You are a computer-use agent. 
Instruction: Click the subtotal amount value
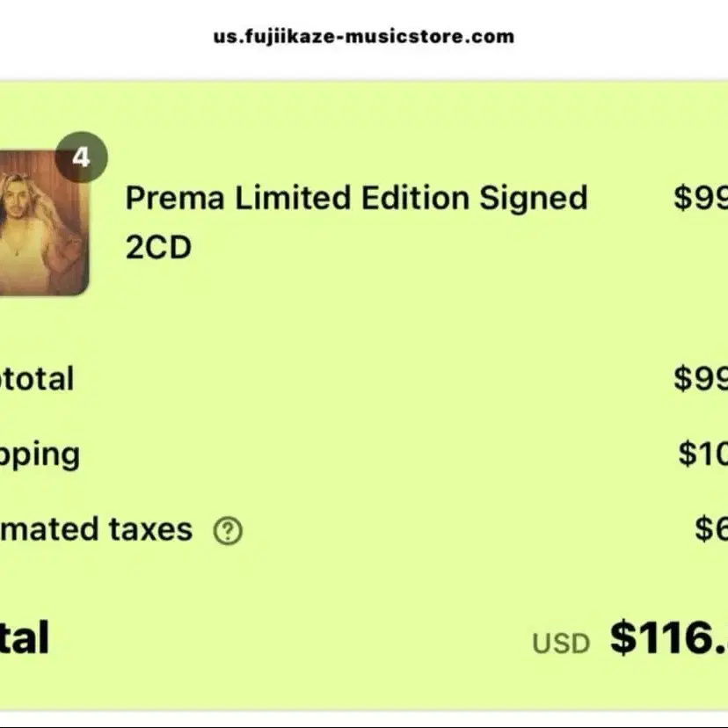pos(701,379)
